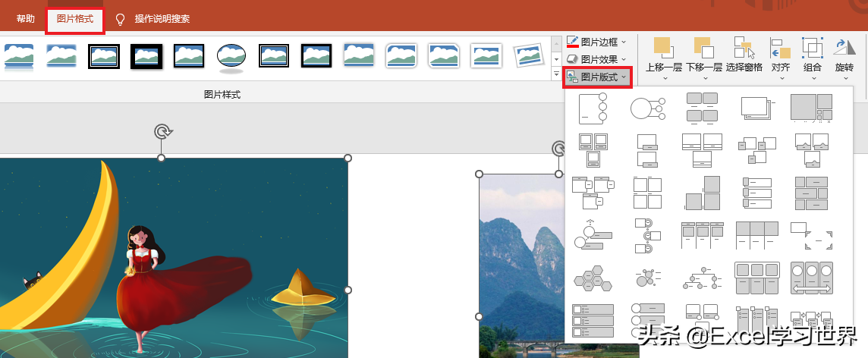
Task: Choose the vertical picture list layout
Action: point(593,320)
